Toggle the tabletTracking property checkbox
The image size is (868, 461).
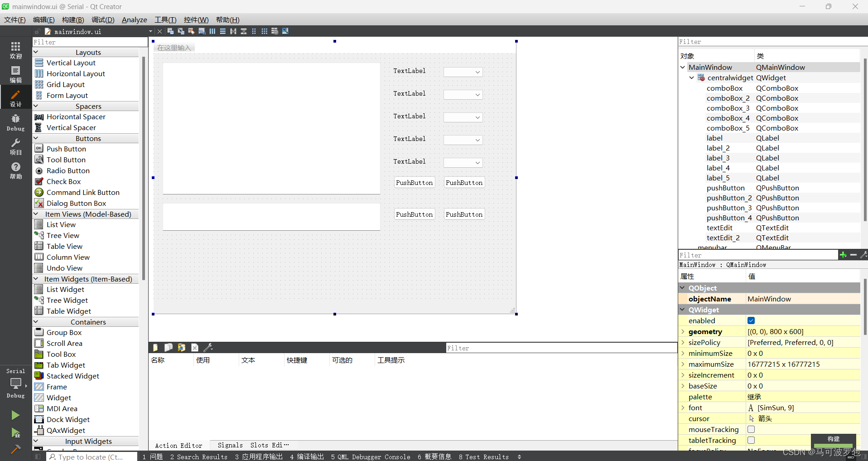[751, 440]
